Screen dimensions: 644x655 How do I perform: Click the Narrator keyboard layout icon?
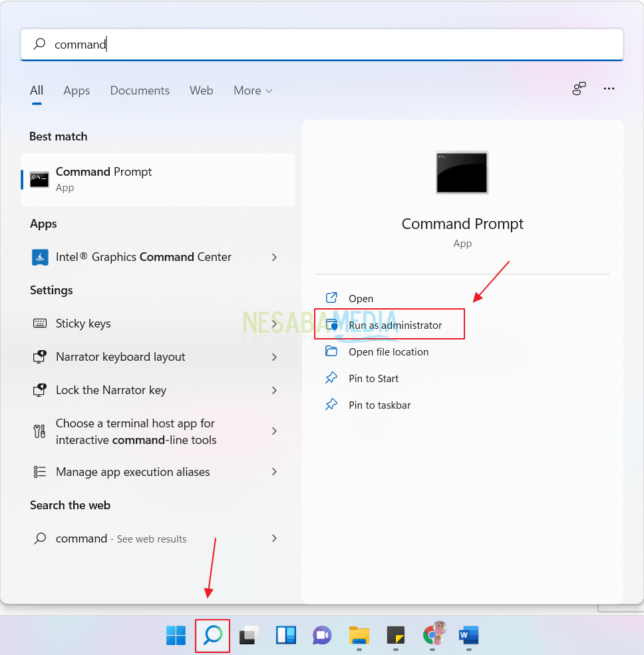[40, 357]
